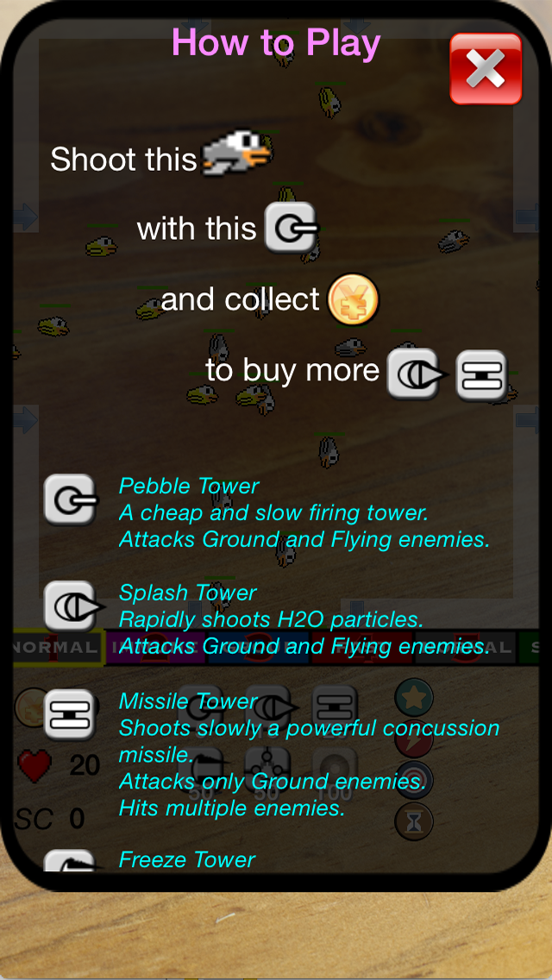Select the Freeze Tower list icon
The width and height of the screenshot is (552, 980).
(x=70, y=860)
